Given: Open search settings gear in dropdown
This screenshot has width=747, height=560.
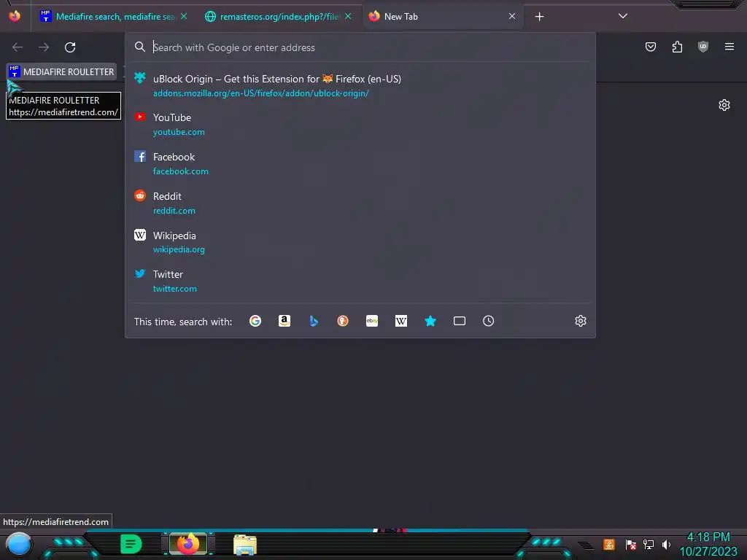Looking at the screenshot, I should tap(580, 321).
